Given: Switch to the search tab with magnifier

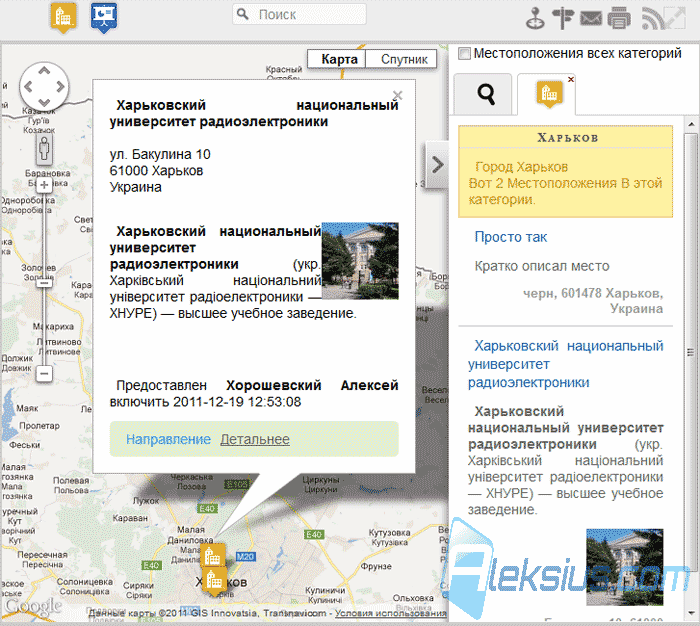Looking at the screenshot, I should coord(483,94).
